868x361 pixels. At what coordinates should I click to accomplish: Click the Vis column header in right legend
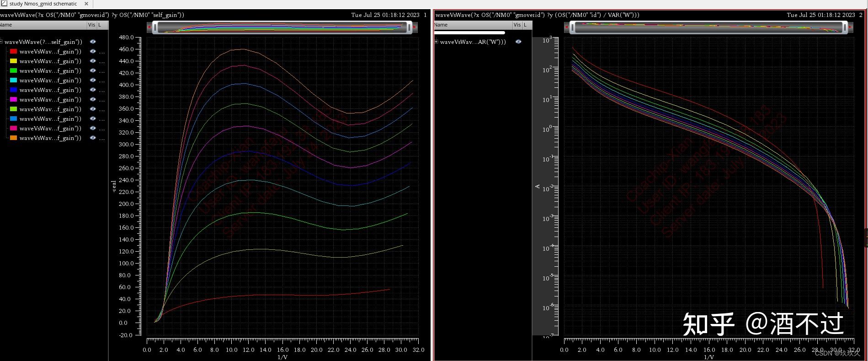(517, 25)
